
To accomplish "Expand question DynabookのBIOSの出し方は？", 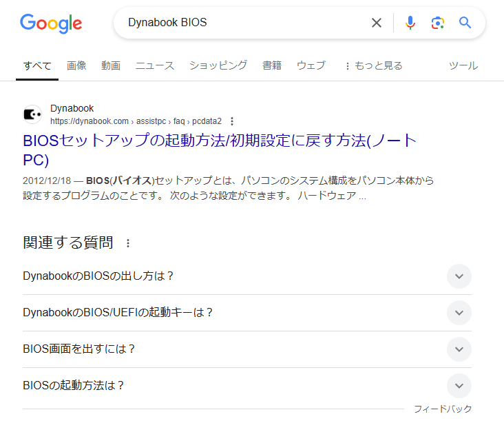I will click(459, 276).
